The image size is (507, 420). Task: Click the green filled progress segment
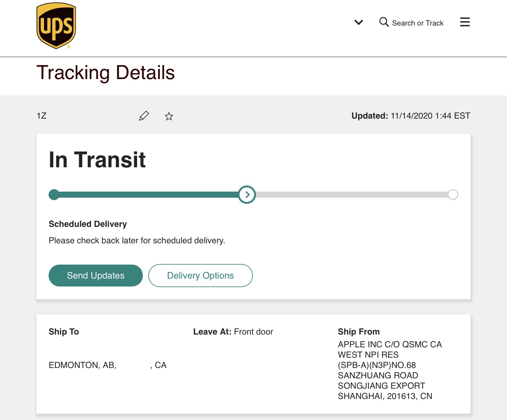[149, 195]
